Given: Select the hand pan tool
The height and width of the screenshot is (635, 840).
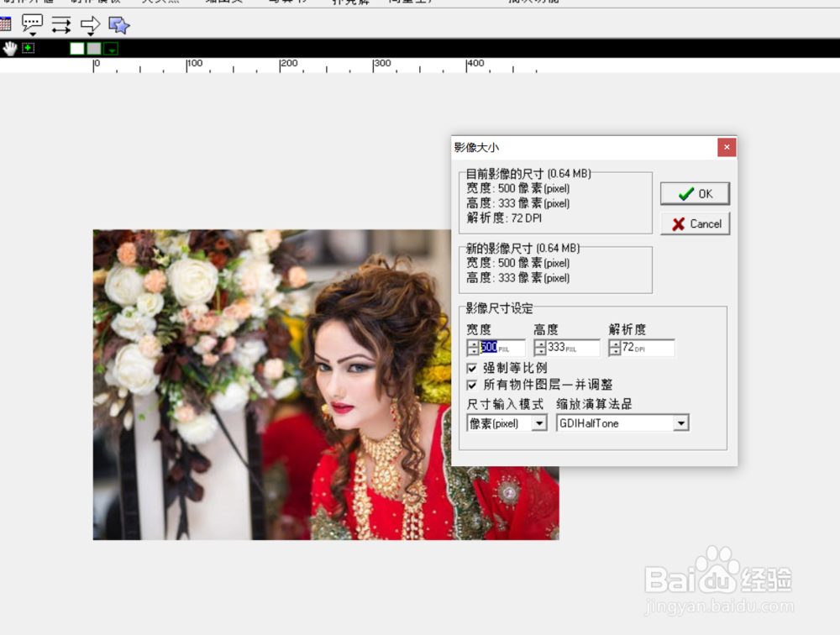Looking at the screenshot, I should pyautogui.click(x=9, y=48).
